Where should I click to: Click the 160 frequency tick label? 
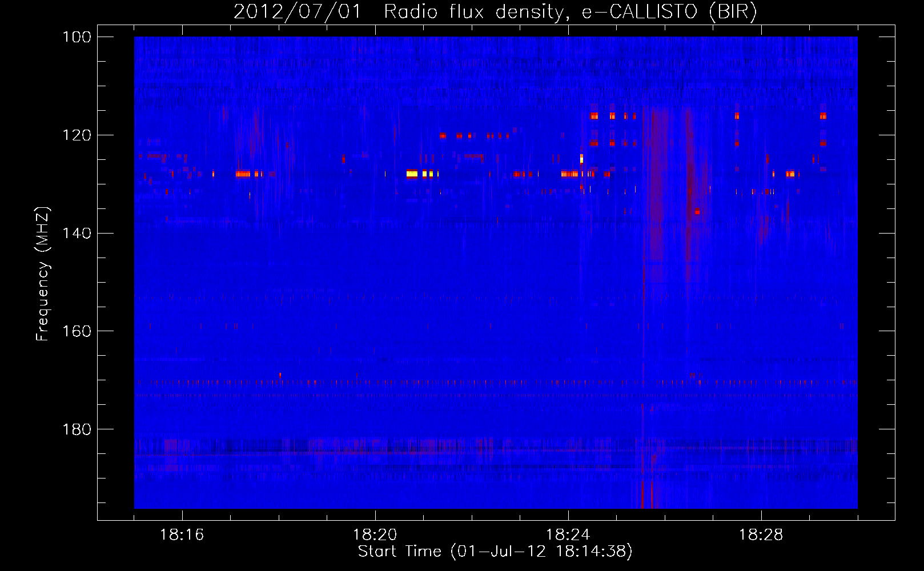click(76, 331)
